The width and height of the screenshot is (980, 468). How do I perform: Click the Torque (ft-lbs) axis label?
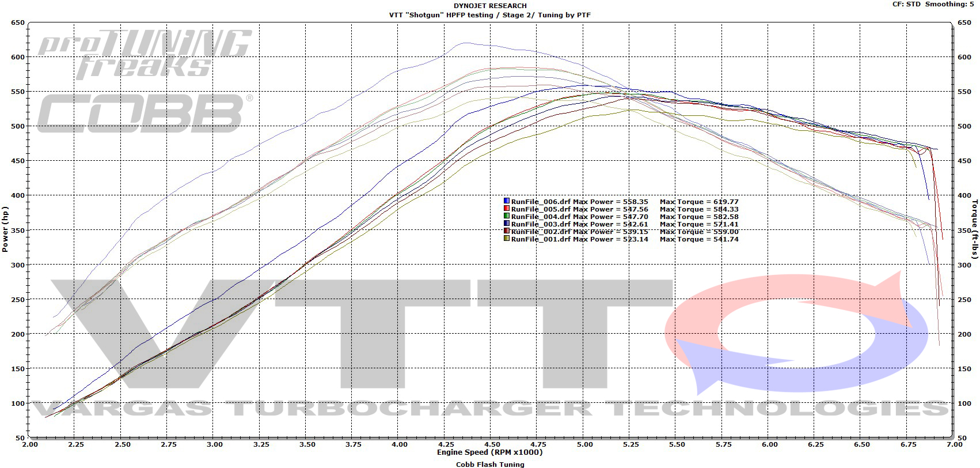click(x=975, y=229)
